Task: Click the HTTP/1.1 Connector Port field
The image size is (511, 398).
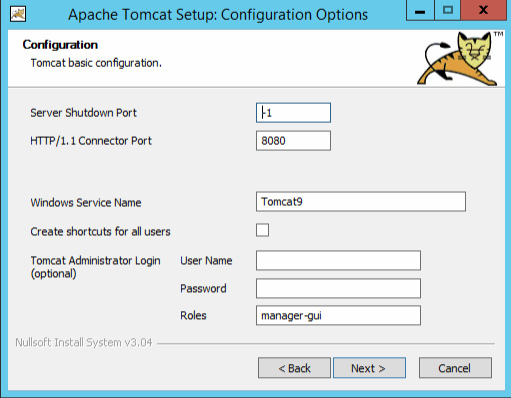Action: pos(293,141)
